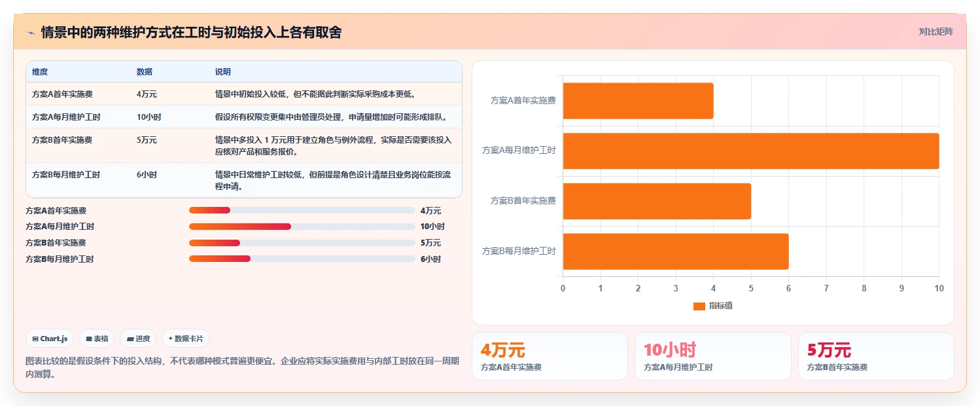Click the footnote starting 图表比较的是

pyautogui.click(x=242, y=367)
